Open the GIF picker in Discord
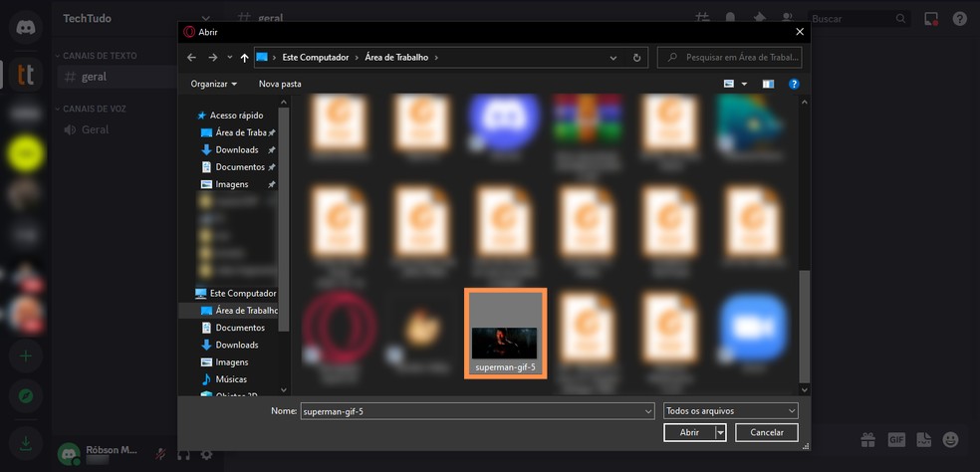This screenshot has height=472, width=980. coord(896,440)
